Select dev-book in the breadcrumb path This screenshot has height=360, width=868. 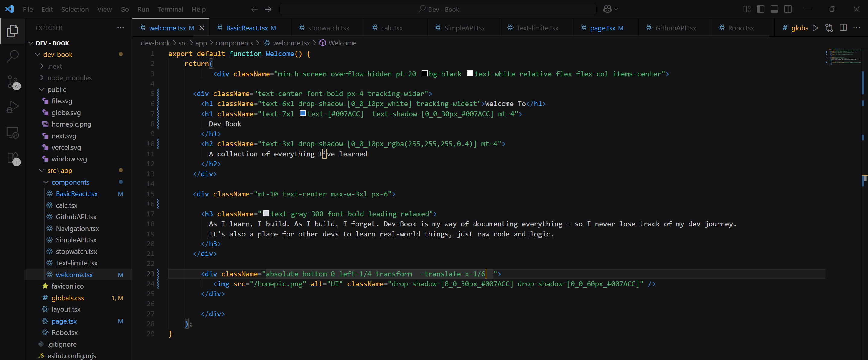(x=155, y=43)
